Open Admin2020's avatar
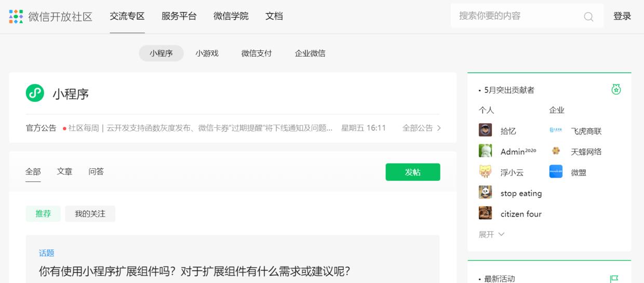This screenshot has width=644, height=283. (485, 151)
